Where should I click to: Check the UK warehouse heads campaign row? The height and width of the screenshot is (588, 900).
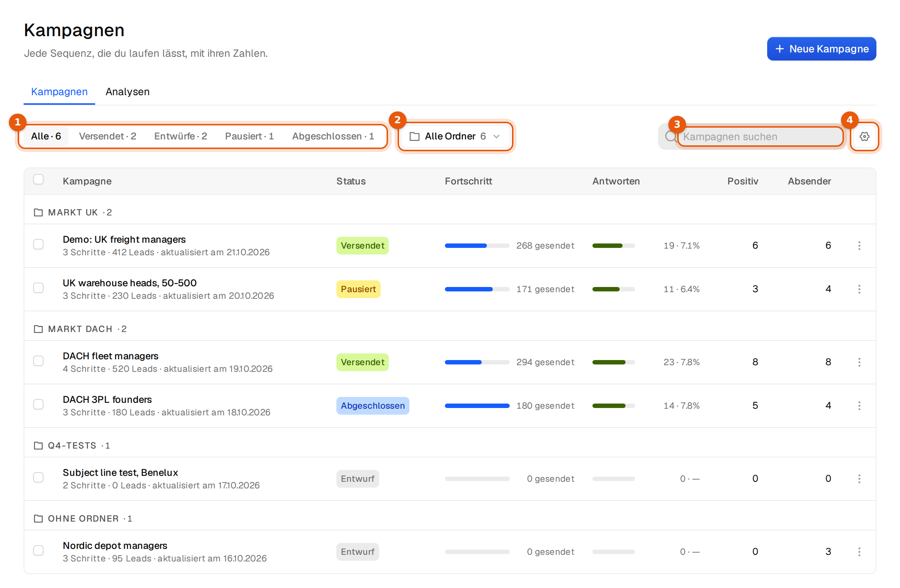(x=38, y=288)
